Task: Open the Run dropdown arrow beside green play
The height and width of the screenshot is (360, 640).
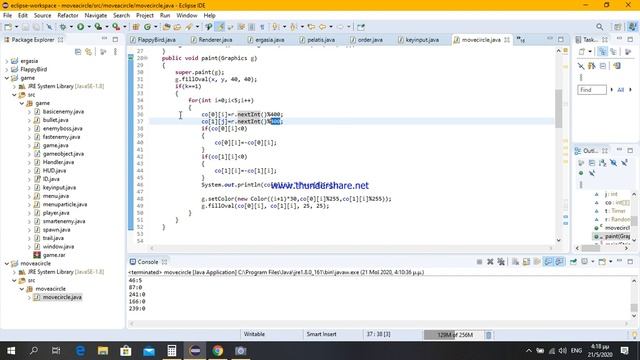Action: pos(89,27)
